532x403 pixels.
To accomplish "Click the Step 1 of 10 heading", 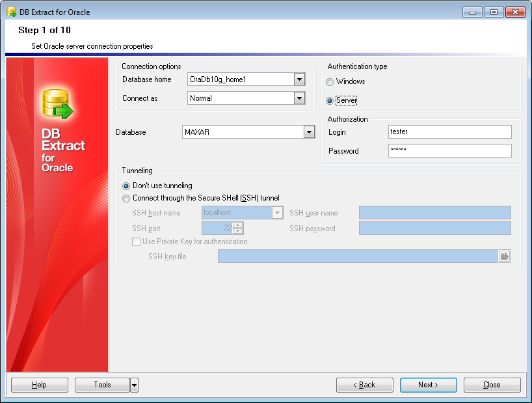I will point(44,30).
